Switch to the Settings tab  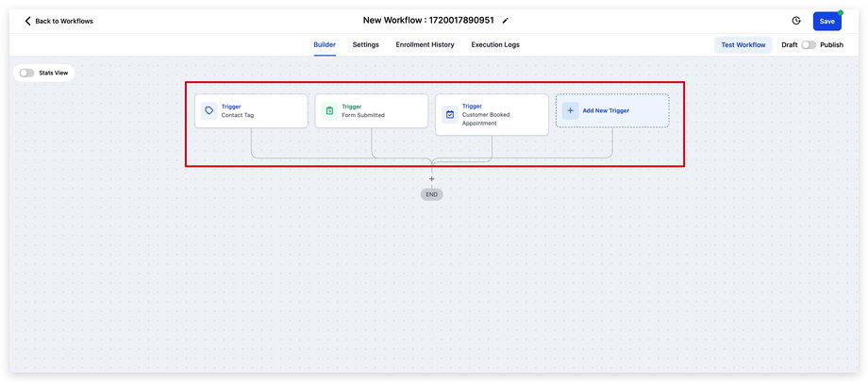366,44
